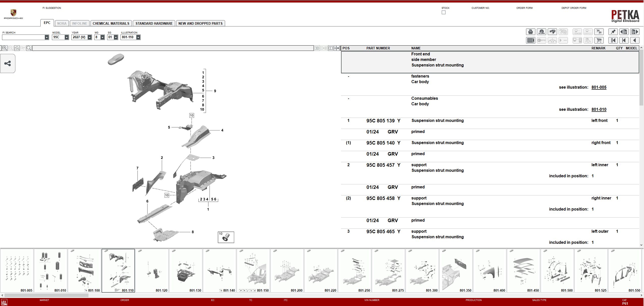The width and height of the screenshot is (644, 306).
Task: Click the double shopping carts icon
Action: click(599, 32)
